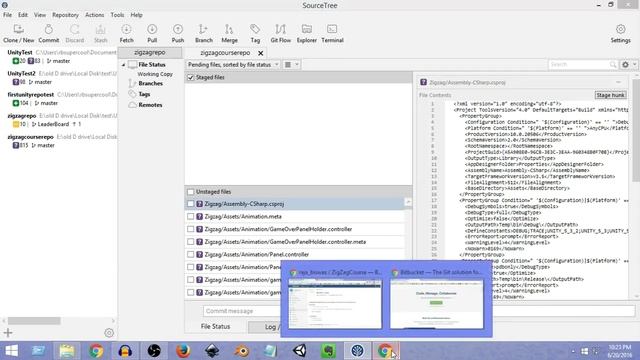Open the first Chrome taskbar icon
Image resolution: width=640 pixels, height=360 pixels.
coord(96,351)
